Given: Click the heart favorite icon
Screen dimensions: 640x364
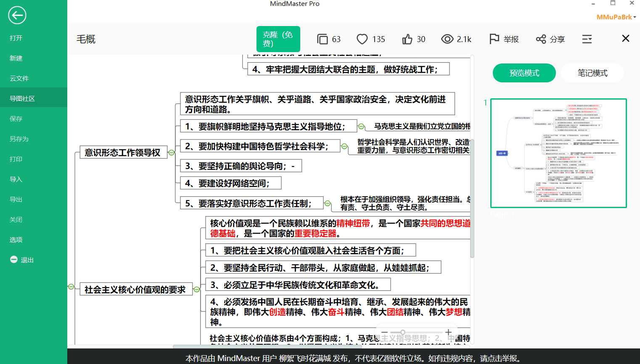Looking at the screenshot, I should [x=362, y=39].
